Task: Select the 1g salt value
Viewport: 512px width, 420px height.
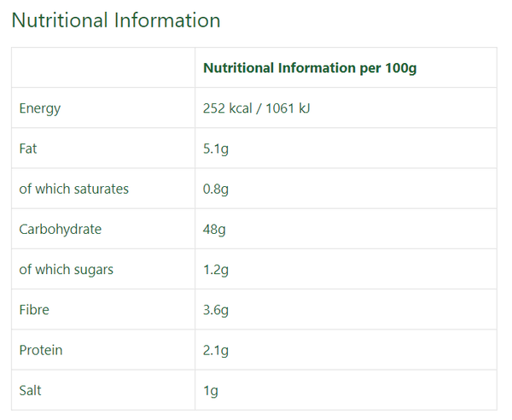Action: click(x=211, y=390)
